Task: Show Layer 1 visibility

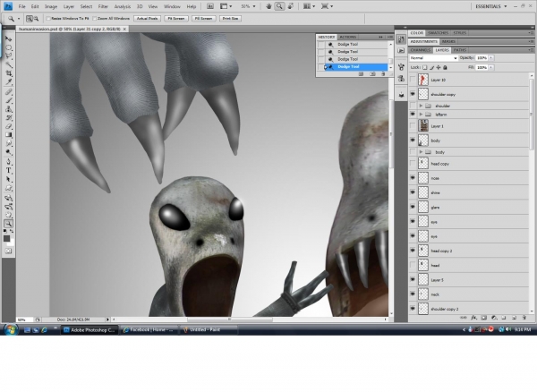Action: point(413,126)
